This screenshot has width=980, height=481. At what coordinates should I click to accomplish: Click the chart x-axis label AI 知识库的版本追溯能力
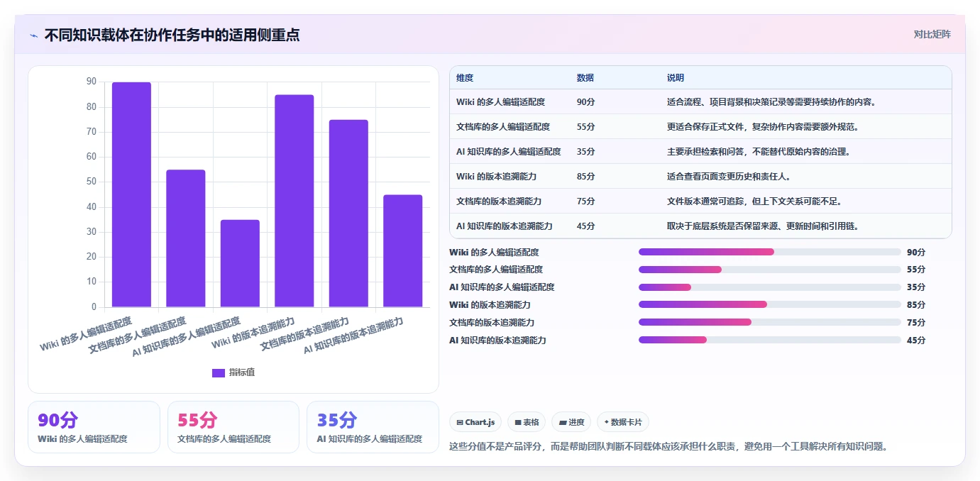(353, 336)
